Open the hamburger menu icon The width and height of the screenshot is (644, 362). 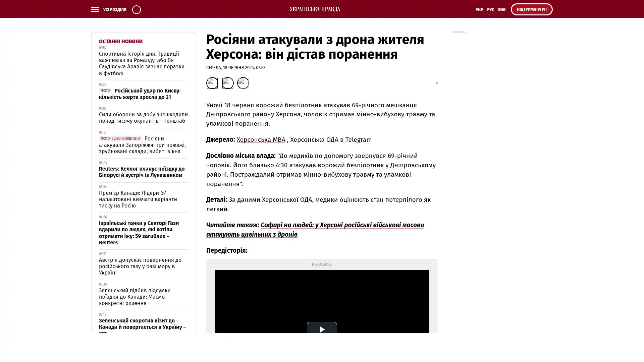click(x=95, y=9)
